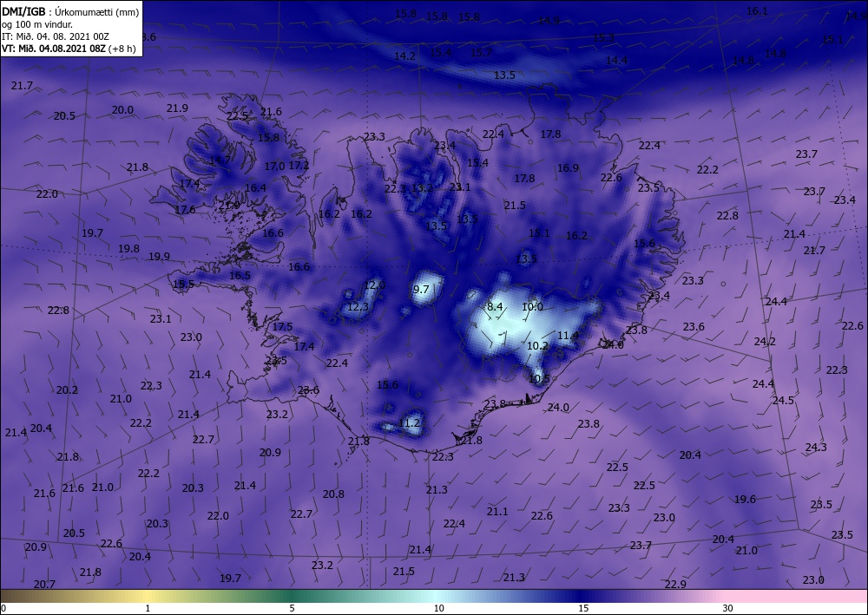868x615 pixels.
Task: Click the 17.2 map value
Action: point(299,165)
